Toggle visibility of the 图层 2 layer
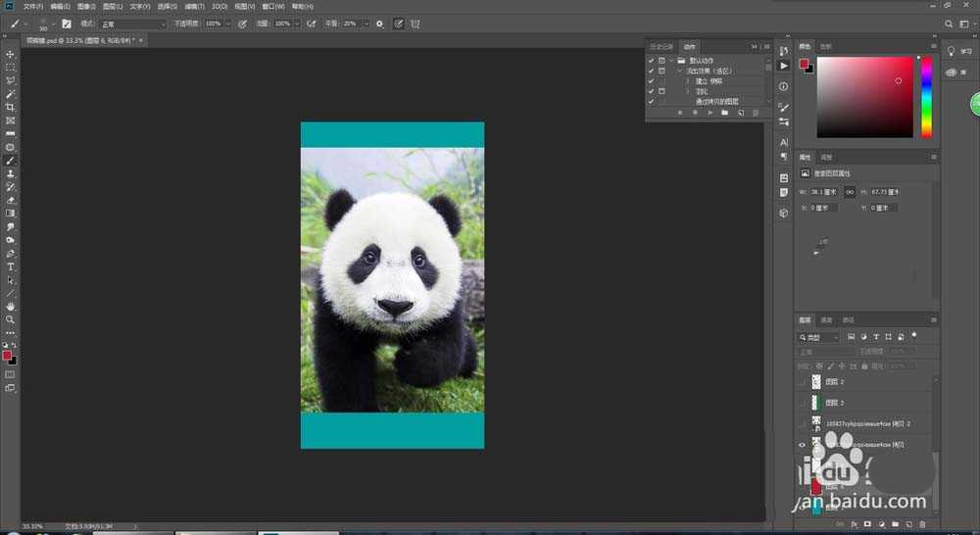The width and height of the screenshot is (980, 535). pyautogui.click(x=803, y=382)
